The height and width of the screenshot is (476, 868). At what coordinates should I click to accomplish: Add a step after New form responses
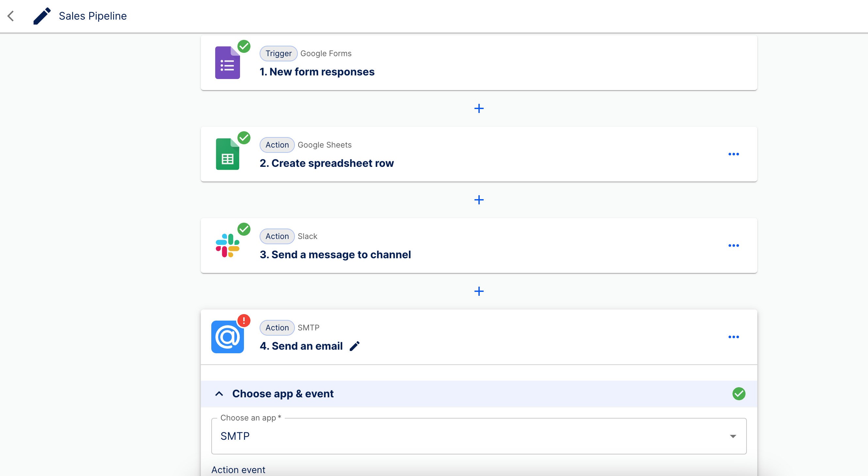click(479, 108)
